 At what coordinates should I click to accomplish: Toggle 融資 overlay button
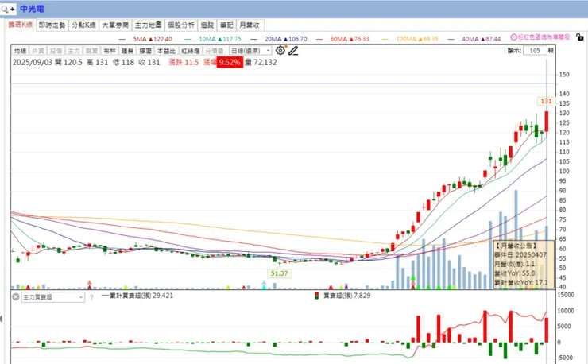tap(91, 51)
